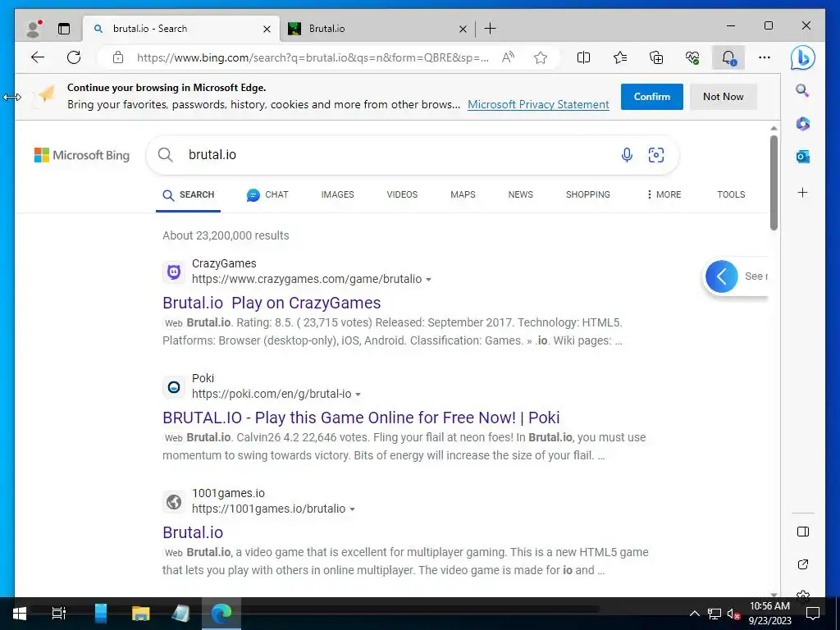Open muted volume tray icon

[733, 614]
